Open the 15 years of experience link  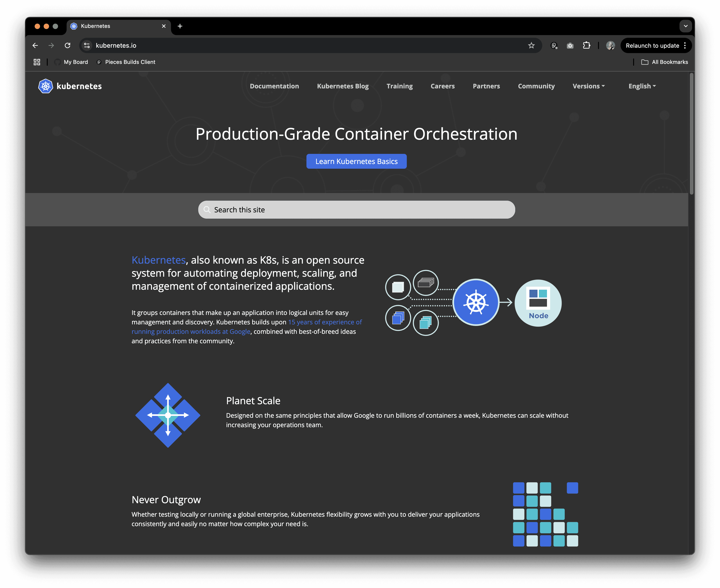tap(247, 327)
